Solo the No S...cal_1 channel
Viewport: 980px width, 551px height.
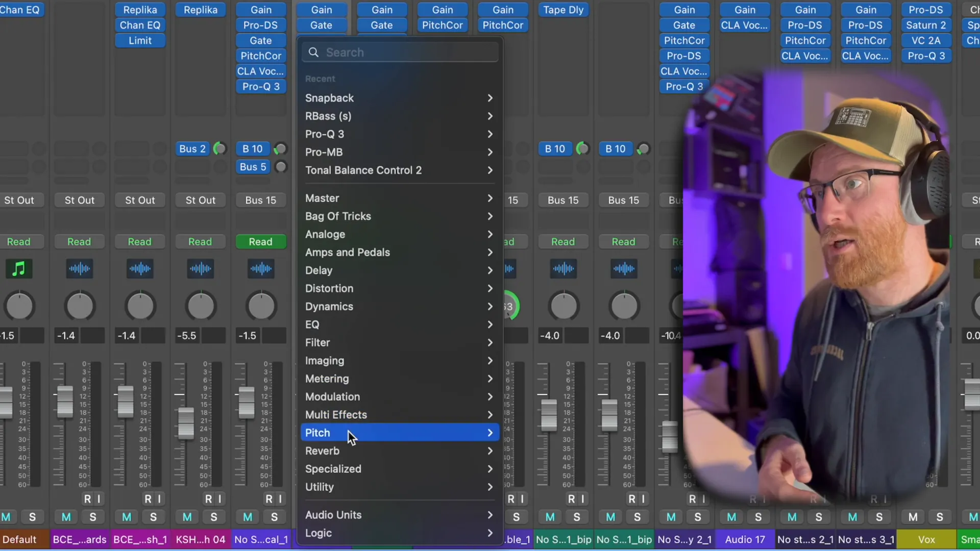coord(274,517)
